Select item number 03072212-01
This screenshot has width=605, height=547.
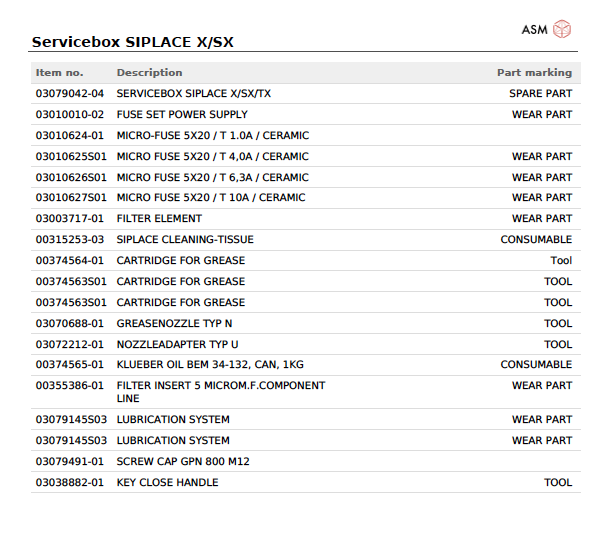70,344
